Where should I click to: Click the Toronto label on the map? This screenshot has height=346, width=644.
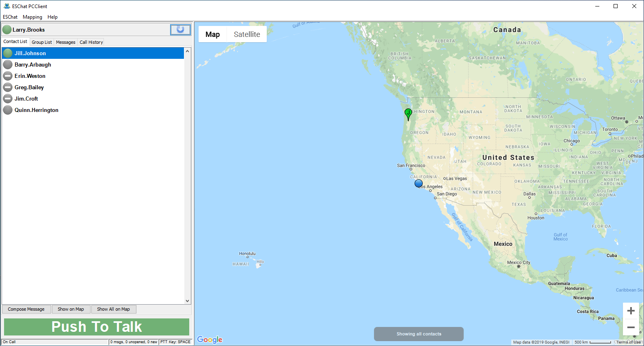(x=610, y=129)
